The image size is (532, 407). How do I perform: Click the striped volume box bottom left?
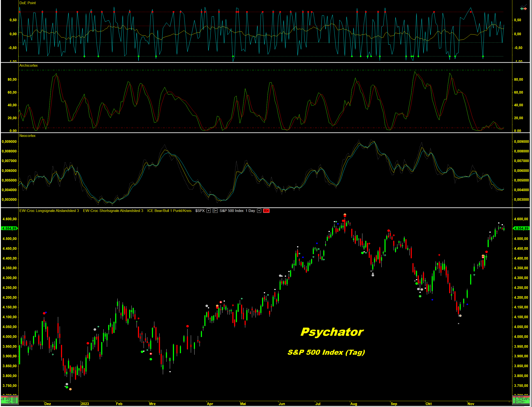pyautogui.click(x=10, y=400)
